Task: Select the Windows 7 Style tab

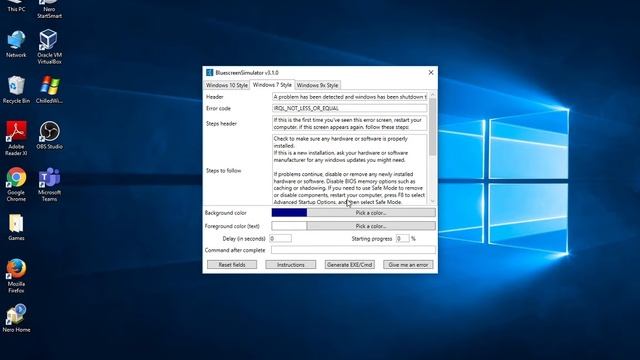Action: pyautogui.click(x=272, y=84)
